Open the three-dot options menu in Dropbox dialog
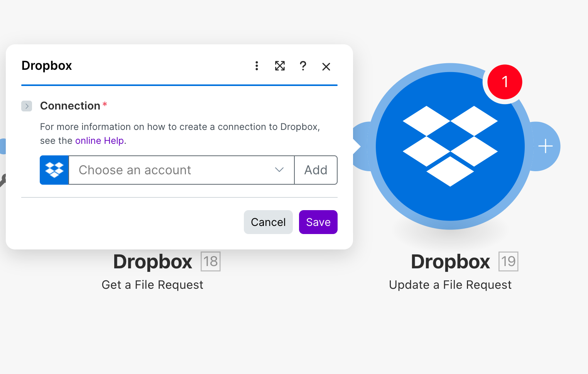 click(257, 66)
